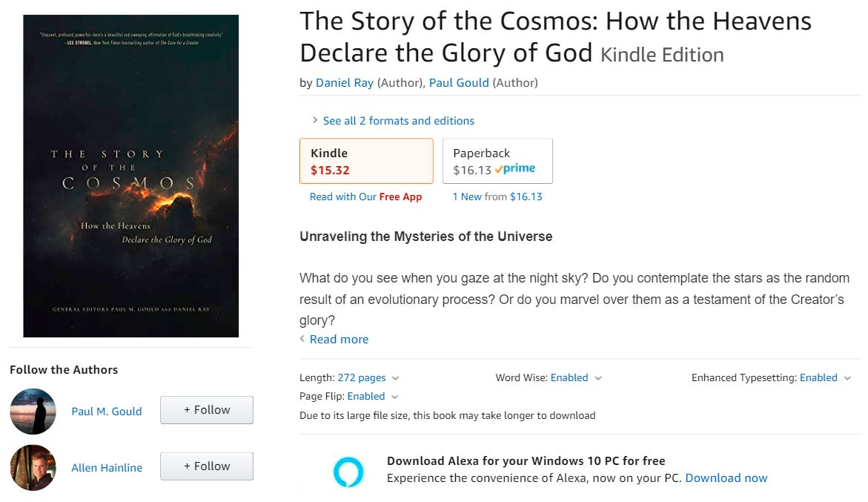Select the Kindle $15.32 format
The width and height of the screenshot is (868, 502).
click(366, 161)
